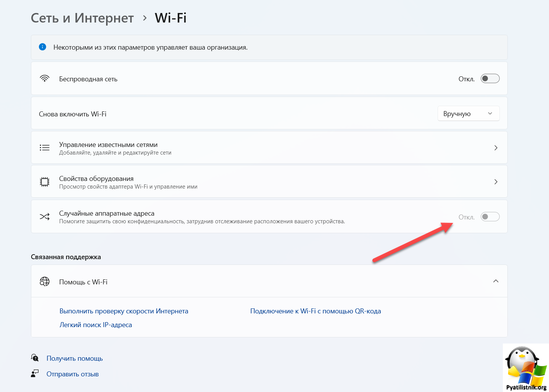The width and height of the screenshot is (549, 392).
Task: Click the list icon next to Управление известными сетями
Action: click(45, 148)
